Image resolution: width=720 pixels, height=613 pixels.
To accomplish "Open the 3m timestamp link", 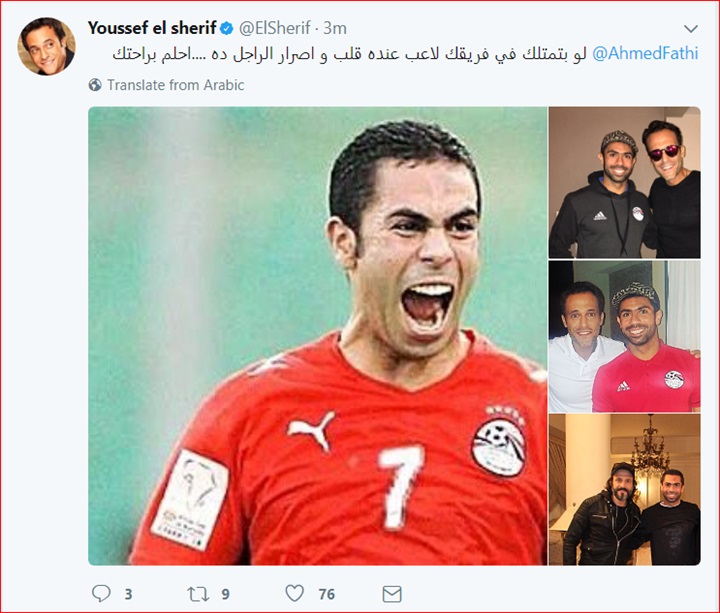I will [x=335, y=28].
